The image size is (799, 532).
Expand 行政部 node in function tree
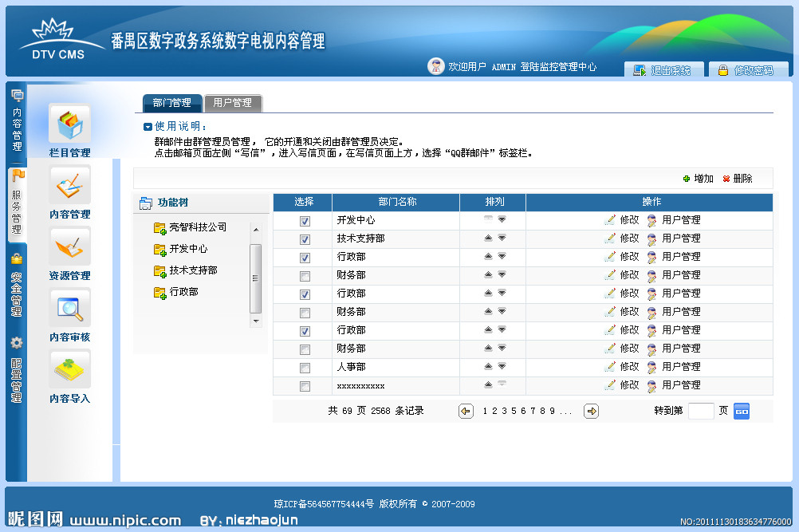[x=160, y=293]
